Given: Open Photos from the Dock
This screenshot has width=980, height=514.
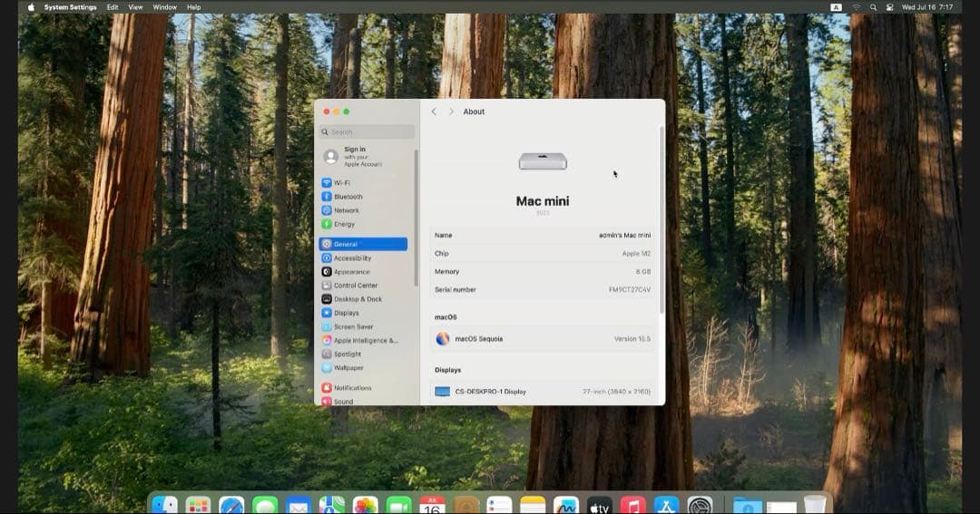Looking at the screenshot, I should [366, 505].
